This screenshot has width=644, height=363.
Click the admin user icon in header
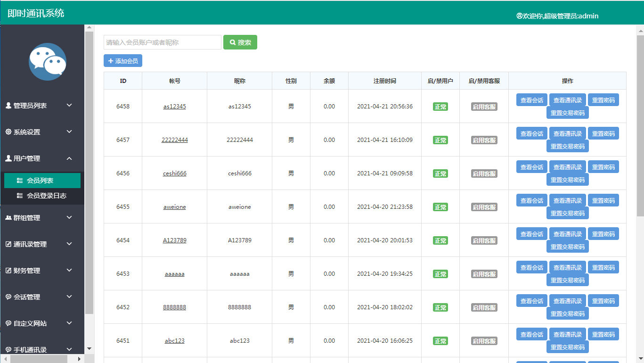point(519,16)
